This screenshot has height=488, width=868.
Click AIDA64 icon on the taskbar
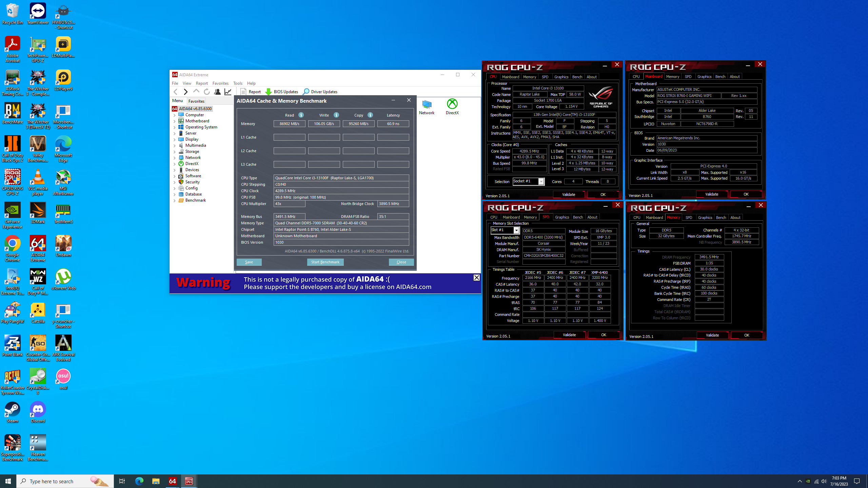point(172,481)
